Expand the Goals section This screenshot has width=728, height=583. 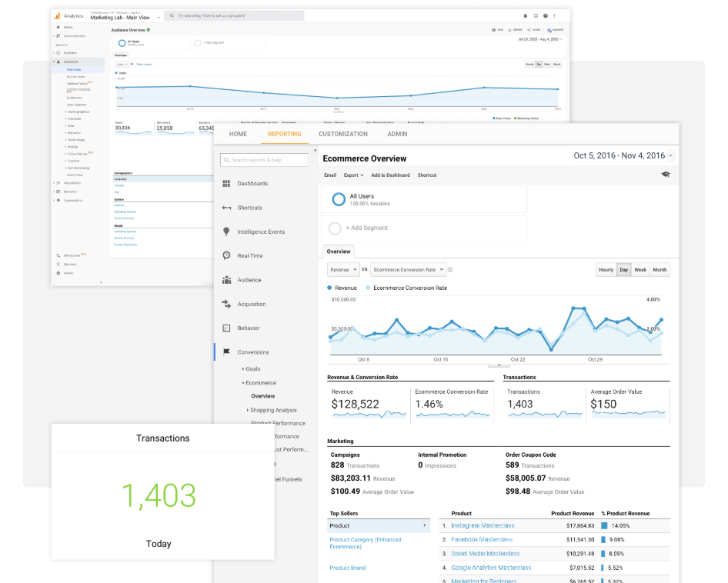pos(254,368)
